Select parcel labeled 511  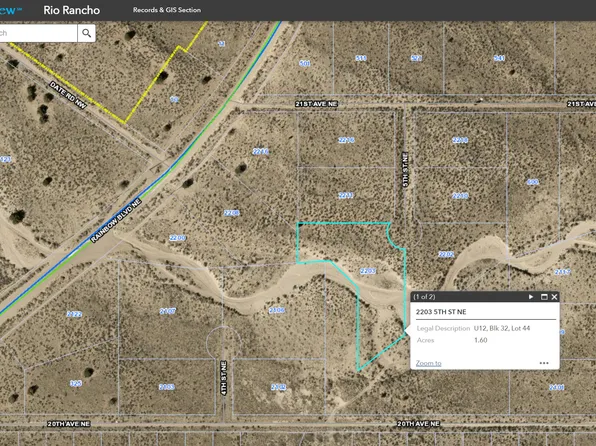(361, 58)
